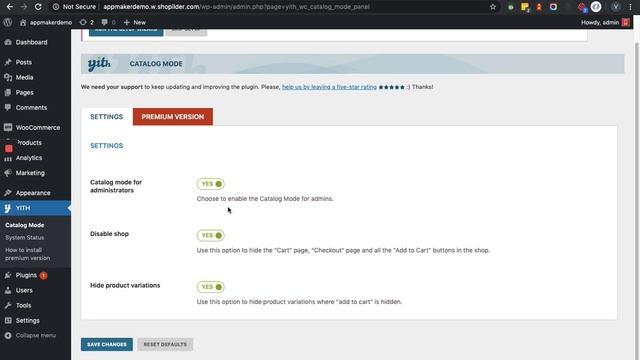Open the Users menu item
This screenshot has width=640, height=360.
point(24,291)
